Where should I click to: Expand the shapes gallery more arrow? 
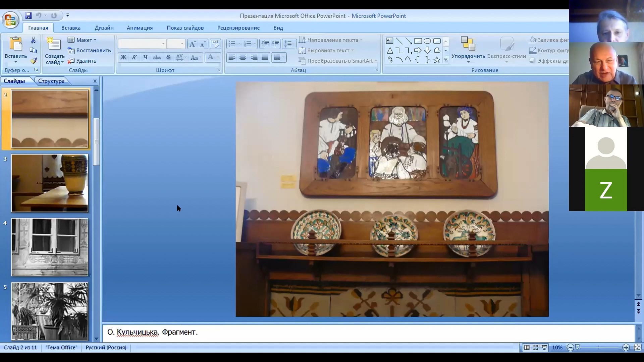pyautogui.click(x=446, y=60)
